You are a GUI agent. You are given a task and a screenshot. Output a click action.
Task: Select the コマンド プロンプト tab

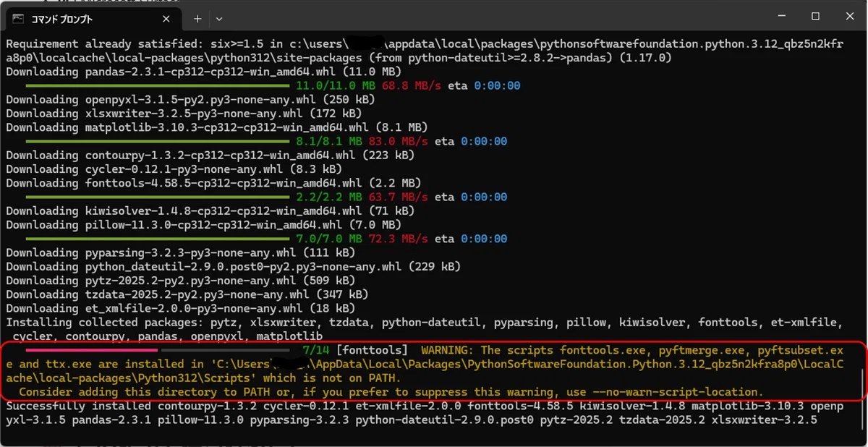pos(94,17)
